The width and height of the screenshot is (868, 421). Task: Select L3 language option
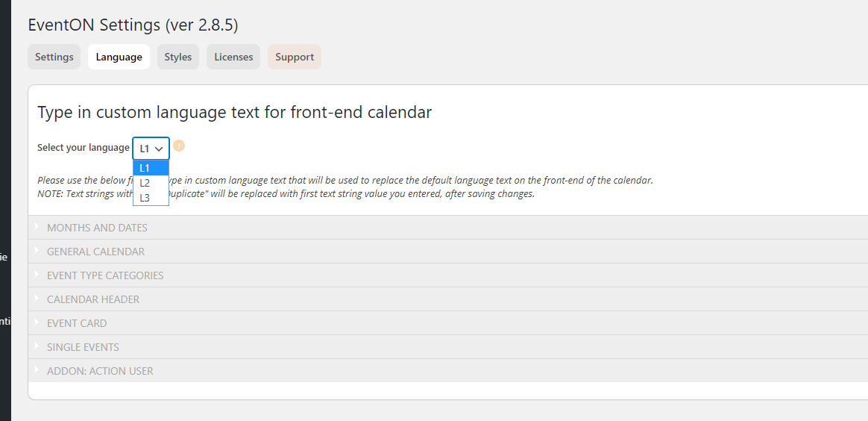pyautogui.click(x=145, y=198)
